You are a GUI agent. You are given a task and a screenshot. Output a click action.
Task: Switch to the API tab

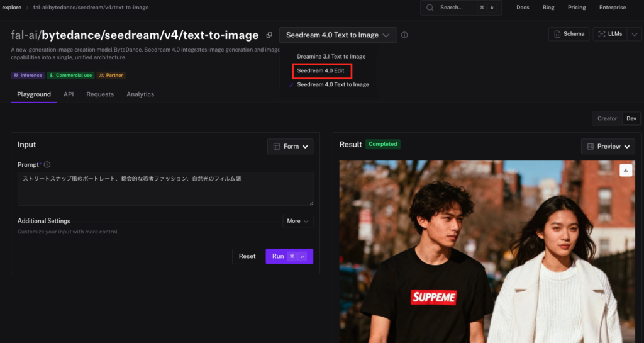[x=69, y=94]
